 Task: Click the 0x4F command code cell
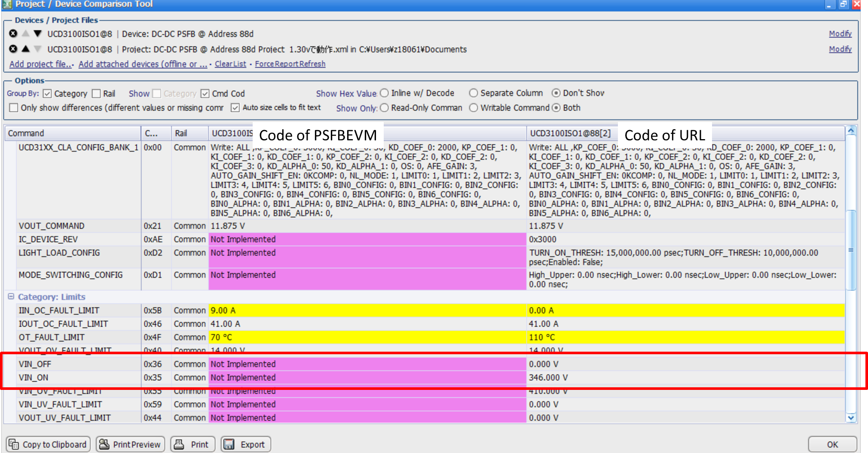click(156, 337)
